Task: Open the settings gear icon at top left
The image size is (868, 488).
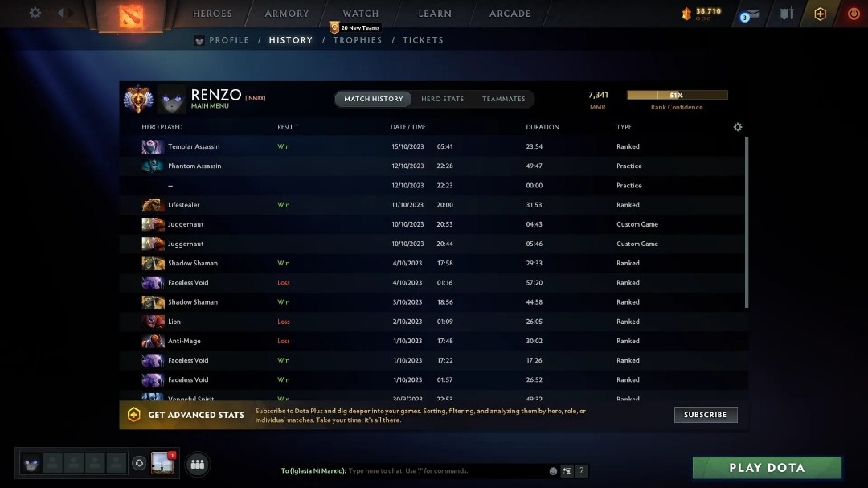Action: pyautogui.click(x=33, y=12)
